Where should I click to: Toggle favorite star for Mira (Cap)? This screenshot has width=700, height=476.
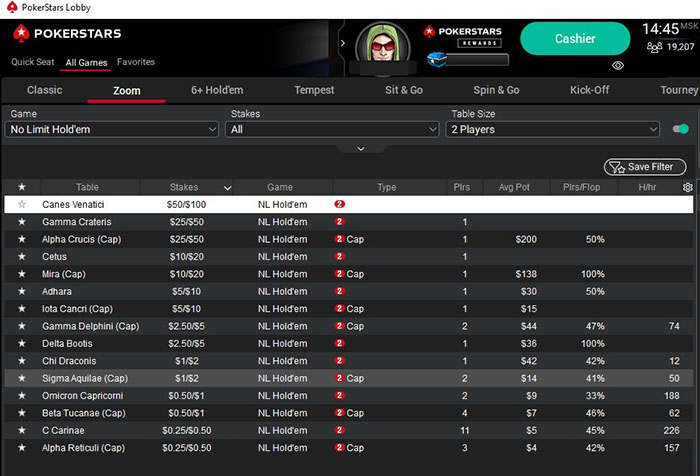click(21, 274)
